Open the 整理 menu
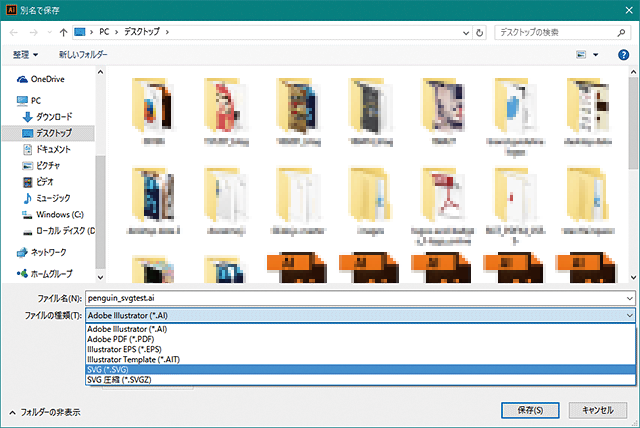The height and width of the screenshot is (428, 640). point(25,54)
